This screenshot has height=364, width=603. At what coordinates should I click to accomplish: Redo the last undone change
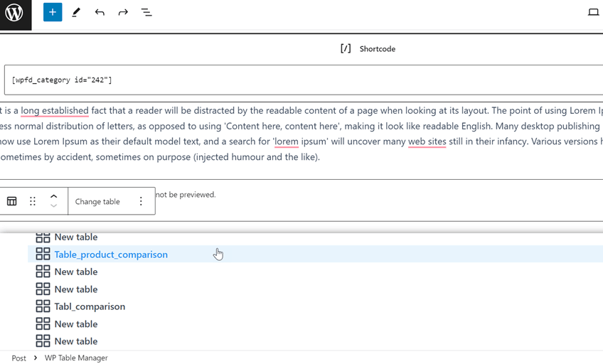tap(123, 12)
